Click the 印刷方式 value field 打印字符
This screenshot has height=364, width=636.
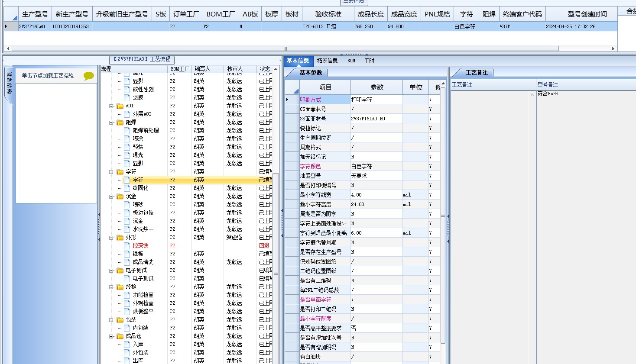tap(376, 100)
